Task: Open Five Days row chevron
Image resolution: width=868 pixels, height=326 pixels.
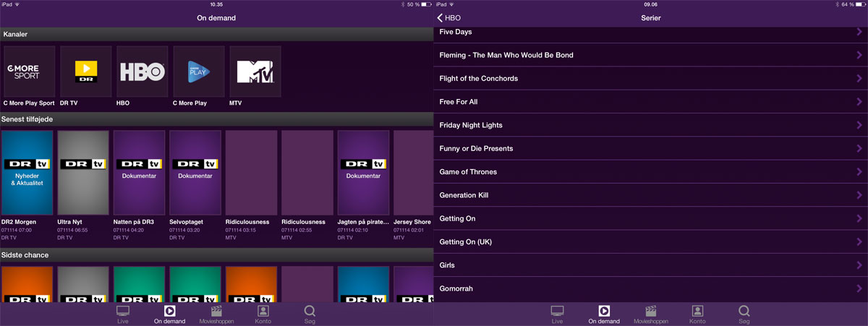Action: 859,32
